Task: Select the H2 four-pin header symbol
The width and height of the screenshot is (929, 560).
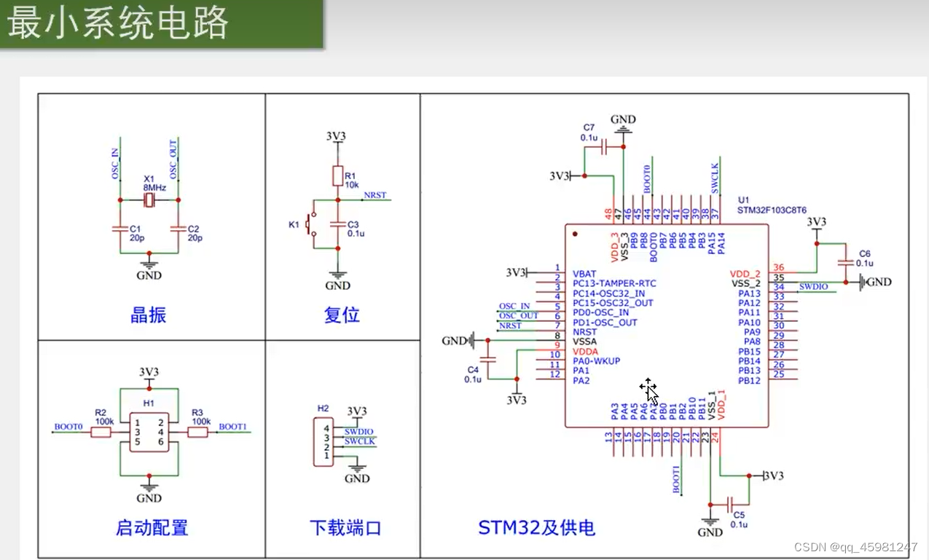Action: 323,442
